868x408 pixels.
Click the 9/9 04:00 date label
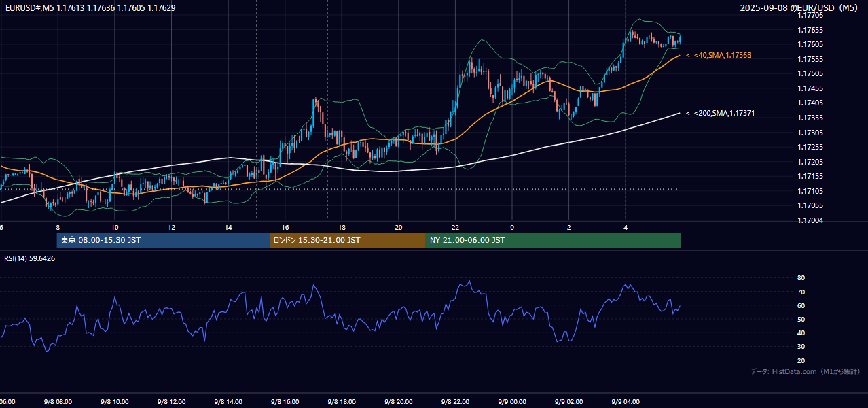[x=626, y=402]
